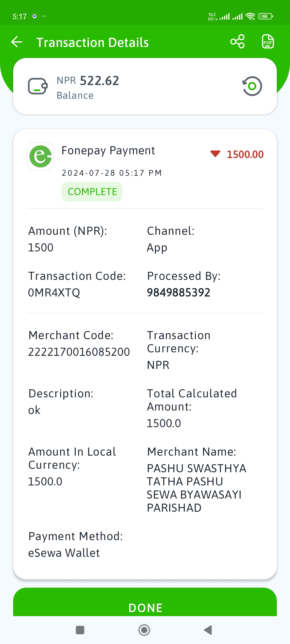
Task: Tap the NPR 522.62 balance text
Action: (88, 80)
